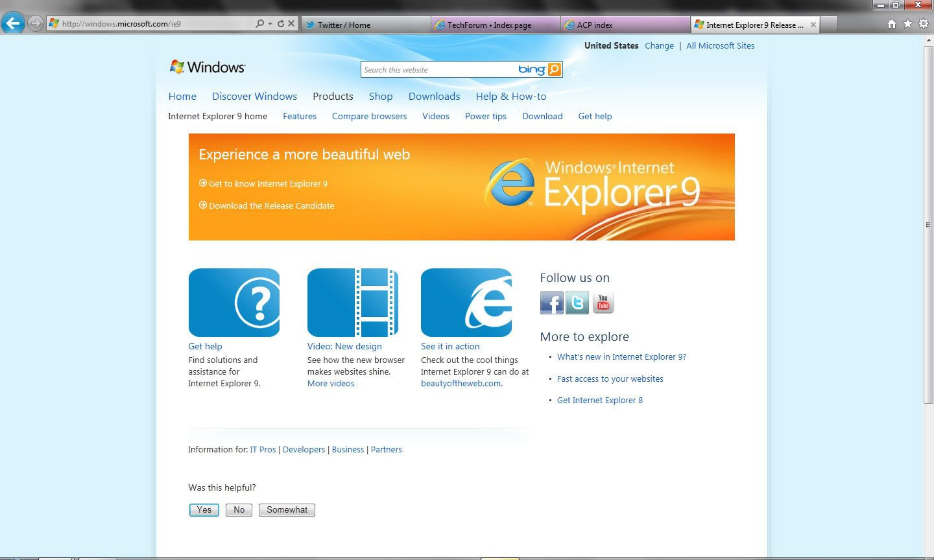Close the Internet Explorer 9 Release tab
The image size is (934, 560).
(813, 25)
